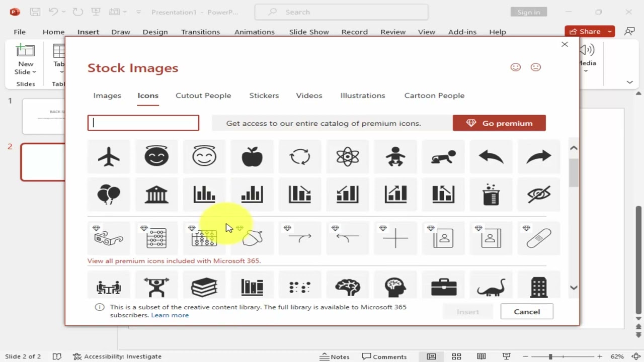The width and height of the screenshot is (644, 362).
Task: Select the brain icon
Action: tap(348, 287)
